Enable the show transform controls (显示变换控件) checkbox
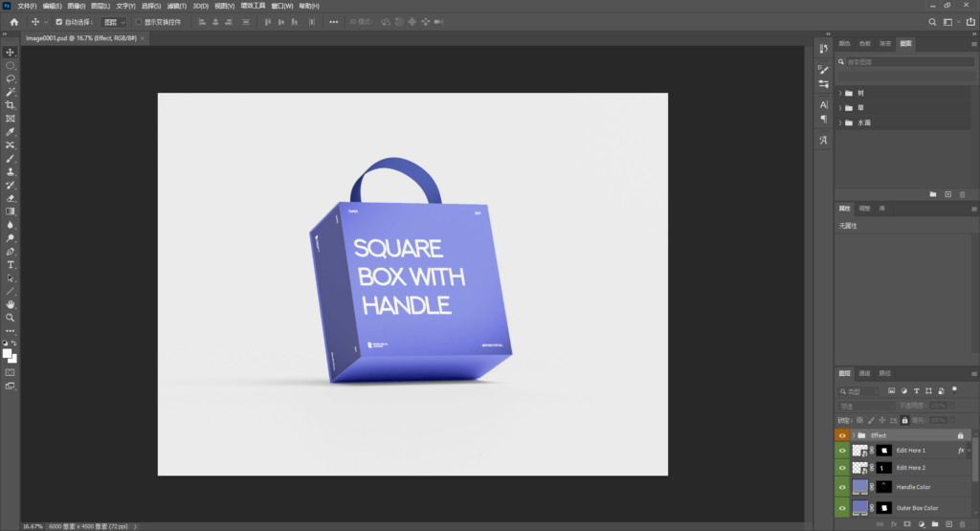 (139, 22)
